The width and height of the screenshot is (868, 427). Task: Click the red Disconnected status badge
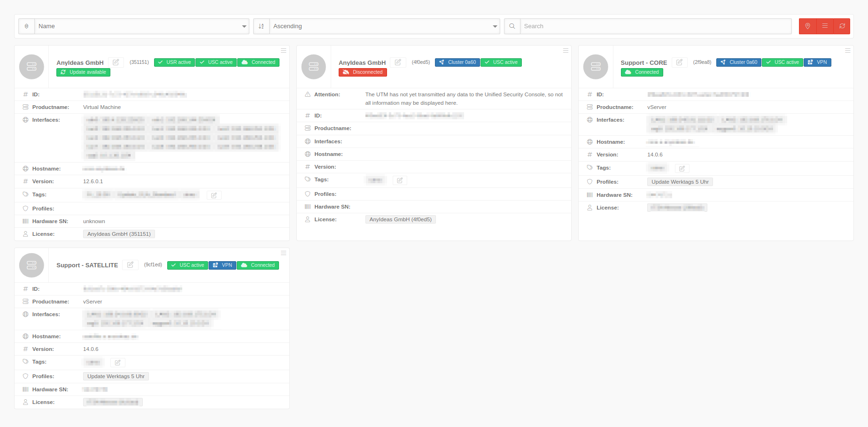click(363, 72)
